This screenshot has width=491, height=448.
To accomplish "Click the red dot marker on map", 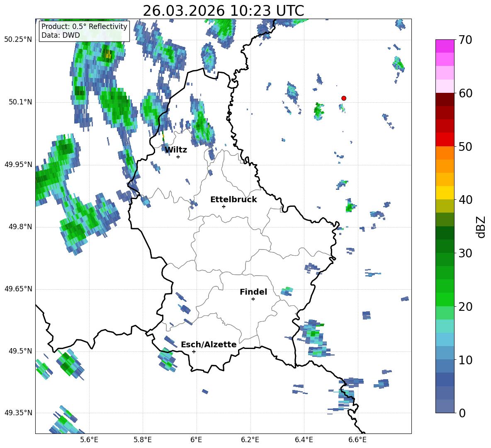I will pyautogui.click(x=343, y=98).
